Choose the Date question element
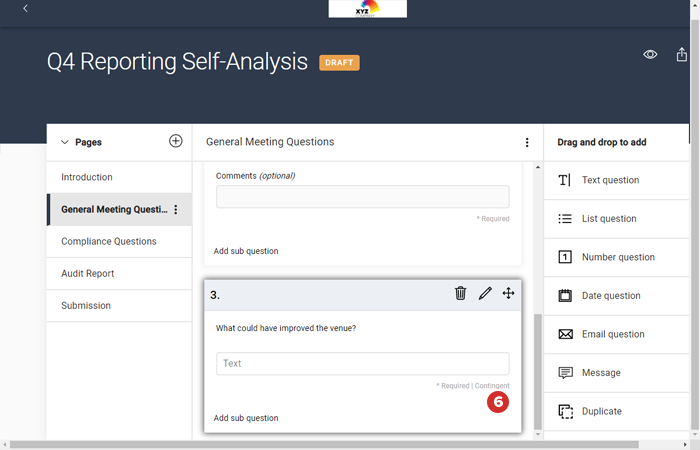This screenshot has width=700, height=450. tap(610, 296)
